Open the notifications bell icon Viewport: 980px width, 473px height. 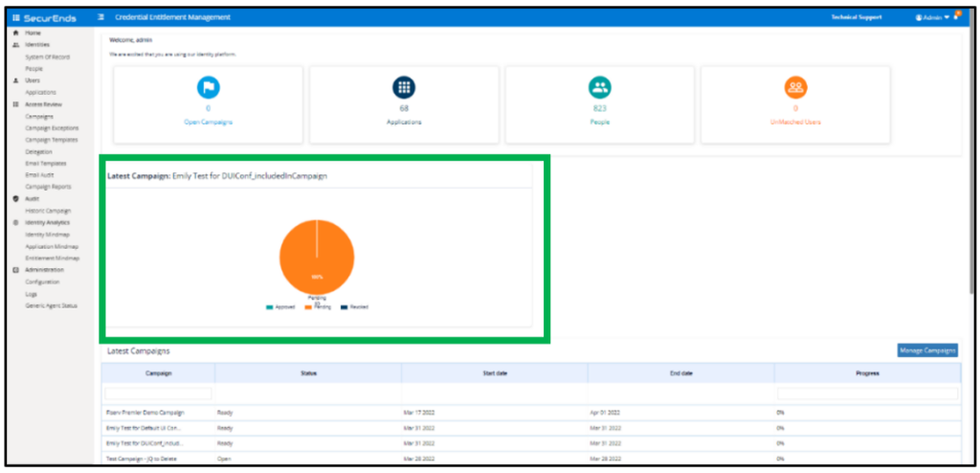(955, 17)
